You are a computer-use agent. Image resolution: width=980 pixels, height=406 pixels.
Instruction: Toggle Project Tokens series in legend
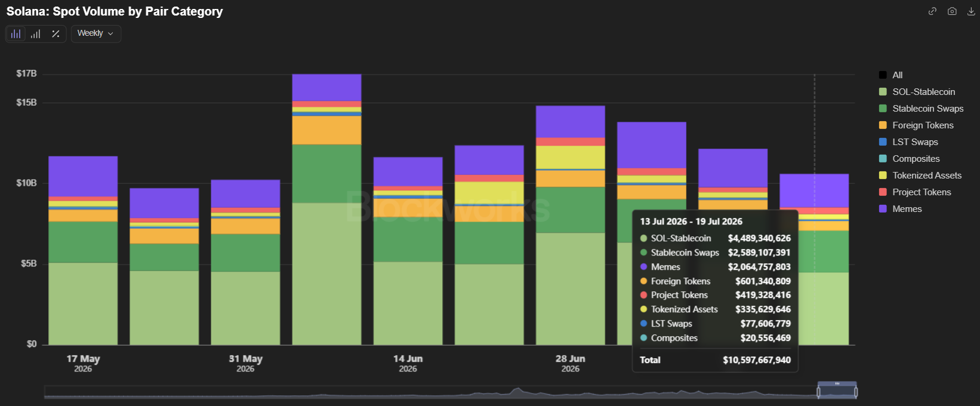[915, 192]
